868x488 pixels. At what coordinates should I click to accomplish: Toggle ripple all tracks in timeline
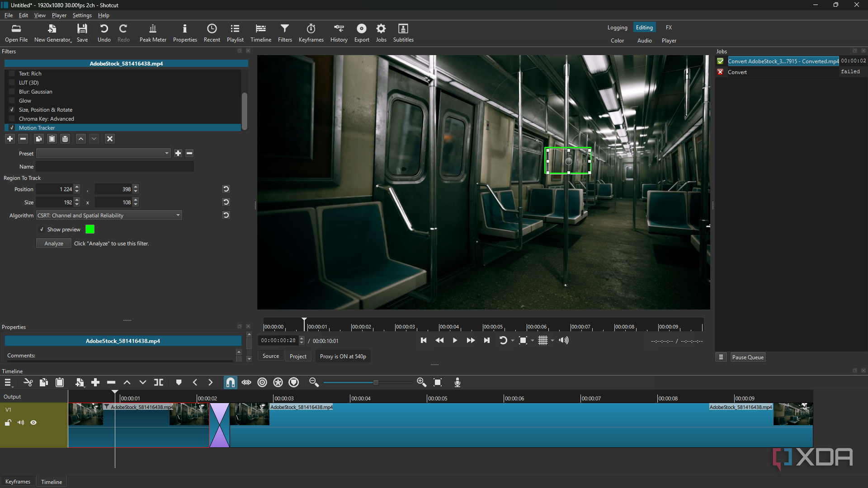click(x=278, y=382)
